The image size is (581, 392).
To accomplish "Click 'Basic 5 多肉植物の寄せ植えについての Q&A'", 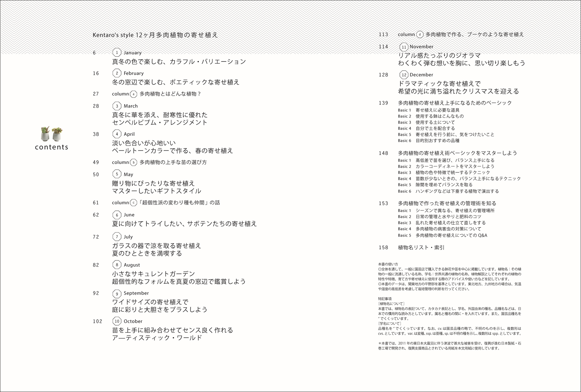I will (x=442, y=235).
